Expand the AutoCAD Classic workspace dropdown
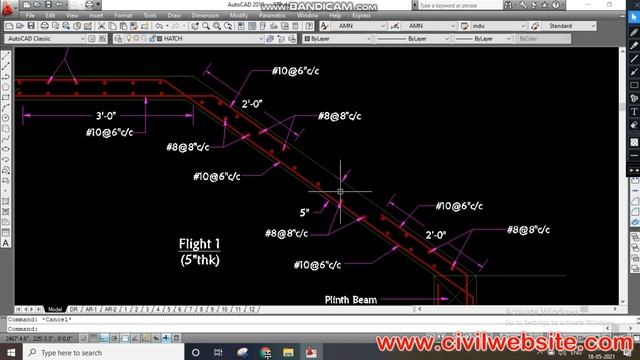Image resolution: width=640 pixels, height=360 pixels. coord(82,38)
